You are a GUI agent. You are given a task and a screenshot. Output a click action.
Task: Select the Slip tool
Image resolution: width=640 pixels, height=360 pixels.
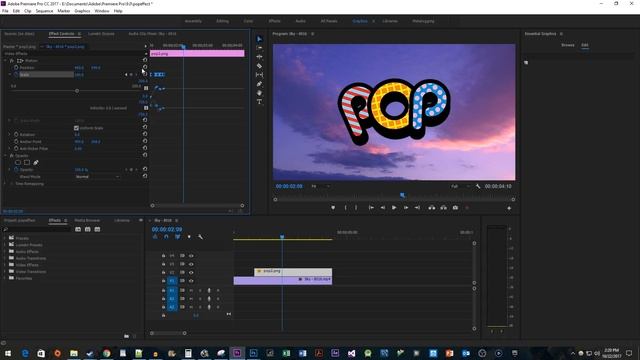click(x=260, y=75)
